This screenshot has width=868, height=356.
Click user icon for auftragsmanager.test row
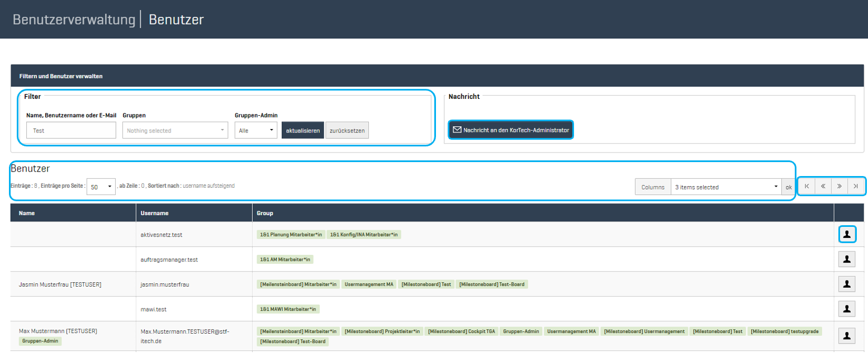coord(847,259)
